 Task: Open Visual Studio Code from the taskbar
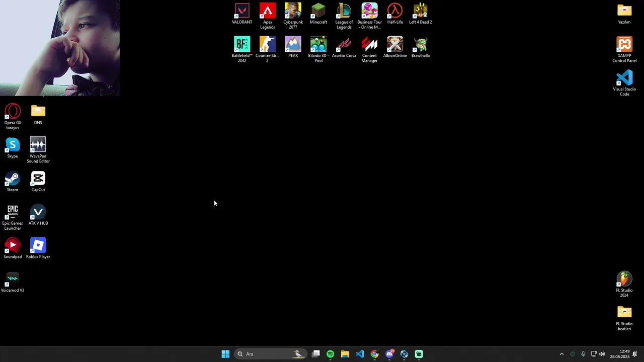360,354
